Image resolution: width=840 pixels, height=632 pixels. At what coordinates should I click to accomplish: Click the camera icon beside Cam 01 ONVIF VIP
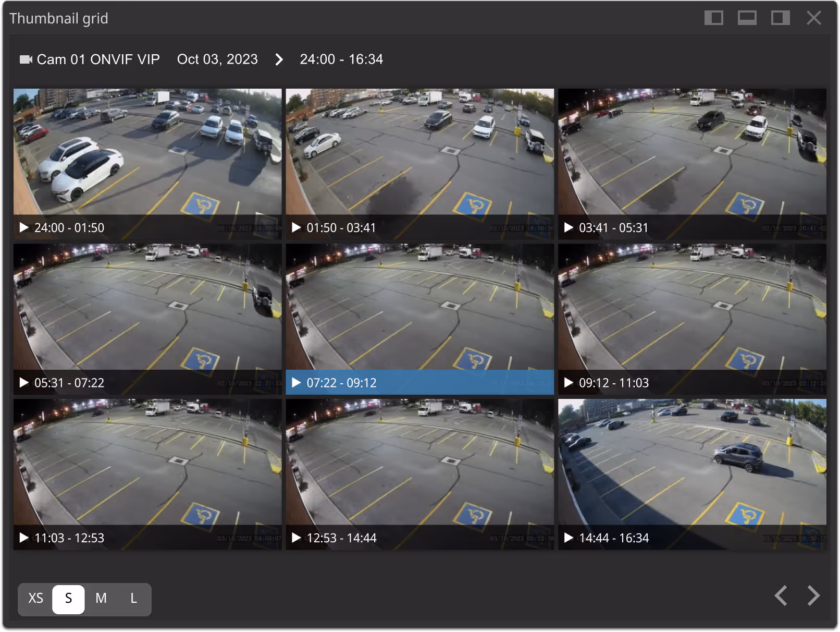coord(26,59)
